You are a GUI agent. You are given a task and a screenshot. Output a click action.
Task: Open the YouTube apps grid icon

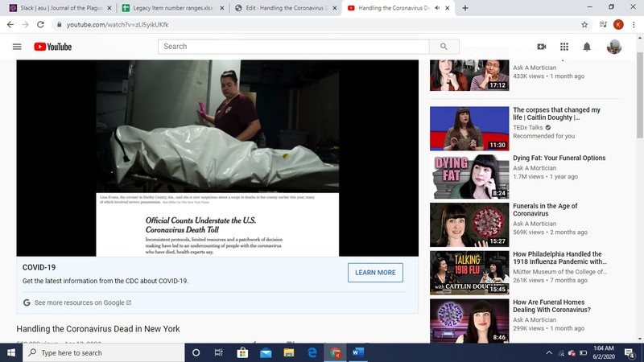(x=564, y=47)
